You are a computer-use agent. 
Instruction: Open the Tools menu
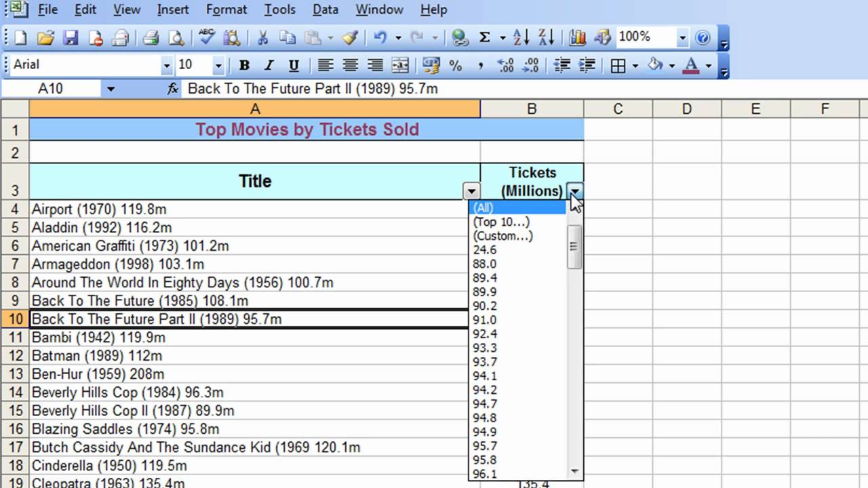click(x=280, y=9)
